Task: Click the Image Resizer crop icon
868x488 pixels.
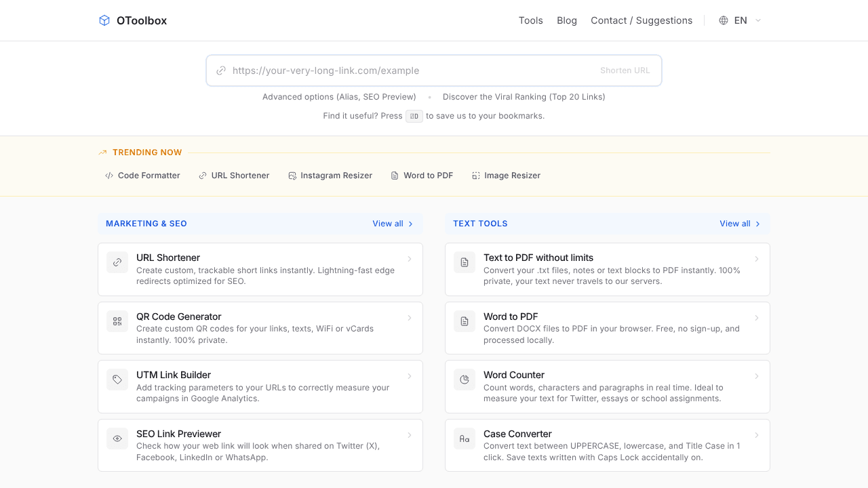Action: (476, 176)
